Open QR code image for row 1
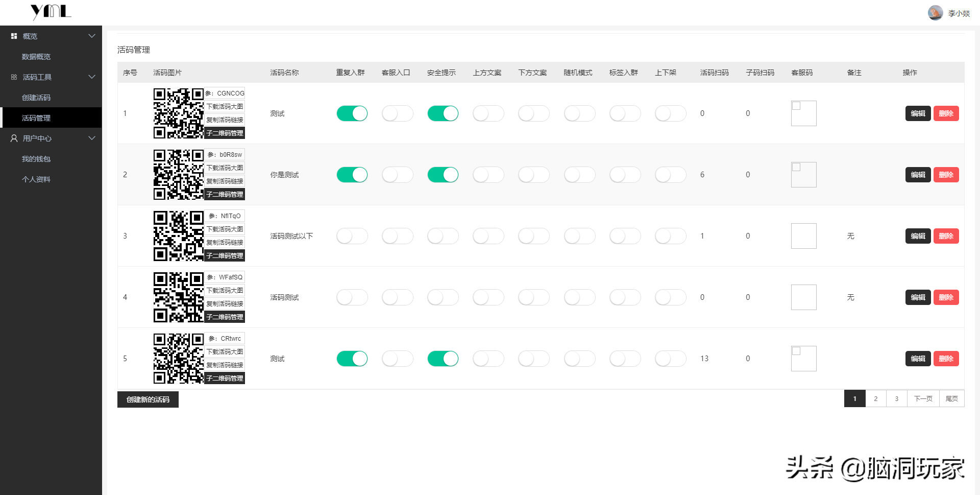The width and height of the screenshot is (980, 495). pyautogui.click(x=179, y=113)
